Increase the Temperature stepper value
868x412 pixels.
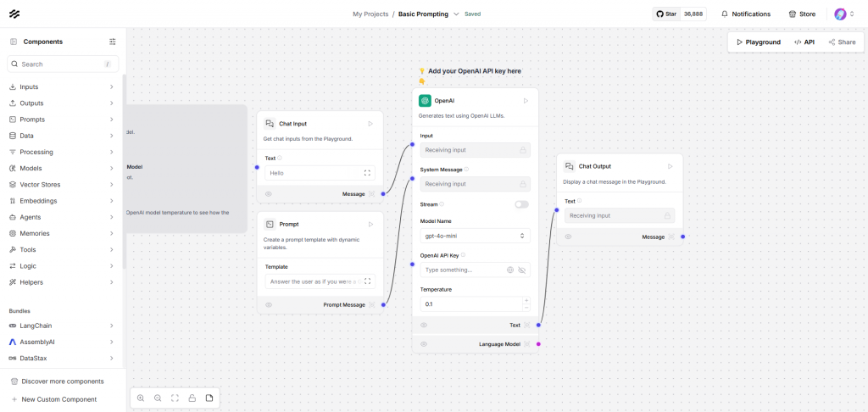(526, 301)
